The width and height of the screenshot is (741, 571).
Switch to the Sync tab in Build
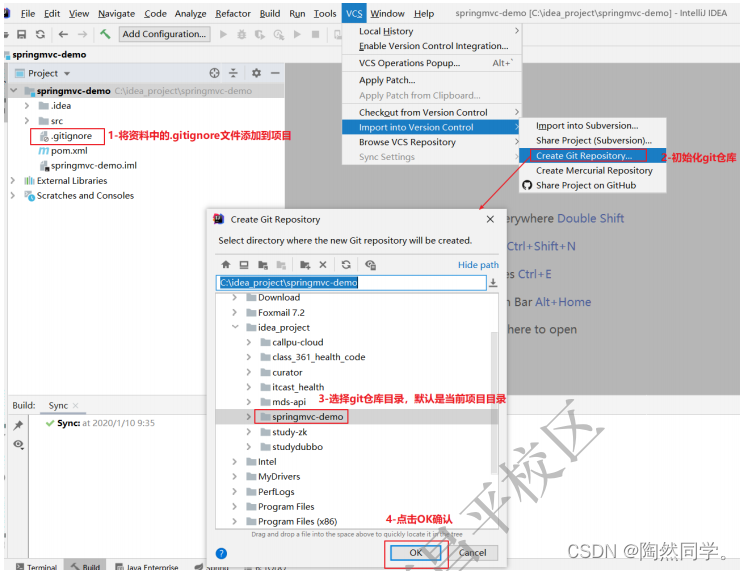click(x=58, y=406)
